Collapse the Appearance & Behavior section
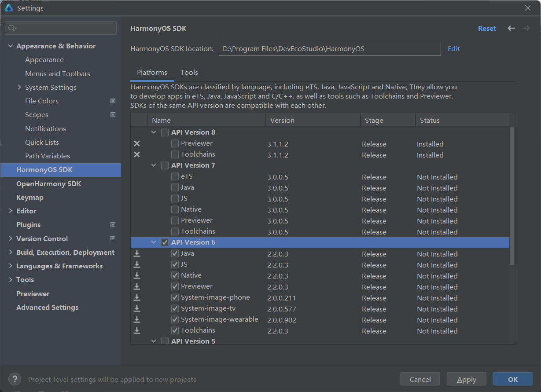Screen dimensions: 541x392 pyautogui.click(x=11, y=46)
